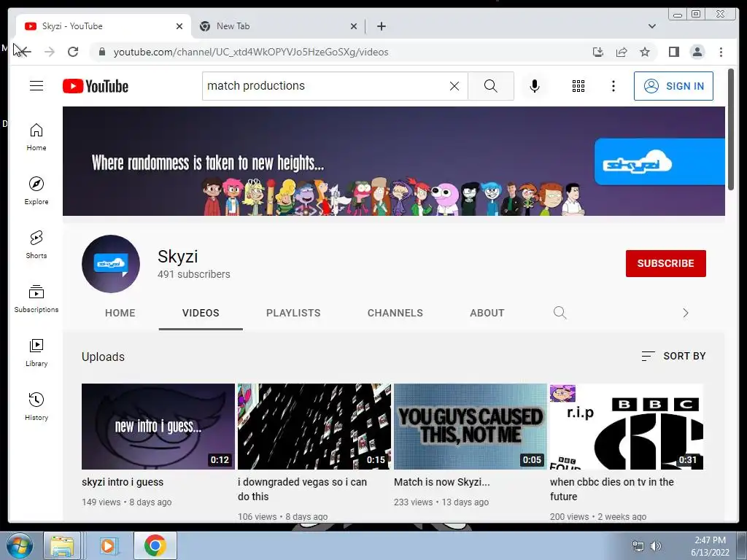Image resolution: width=747 pixels, height=560 pixels.
Task: Expand the SORT BY options
Action: click(673, 356)
